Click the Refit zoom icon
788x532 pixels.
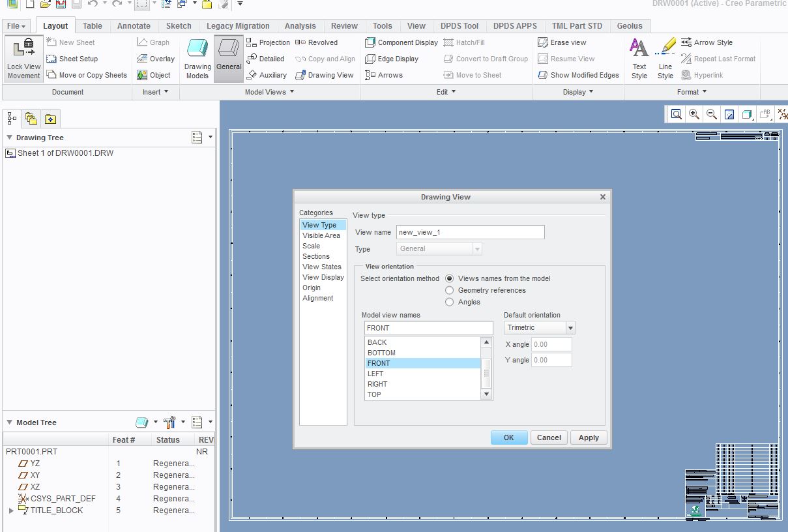677,115
